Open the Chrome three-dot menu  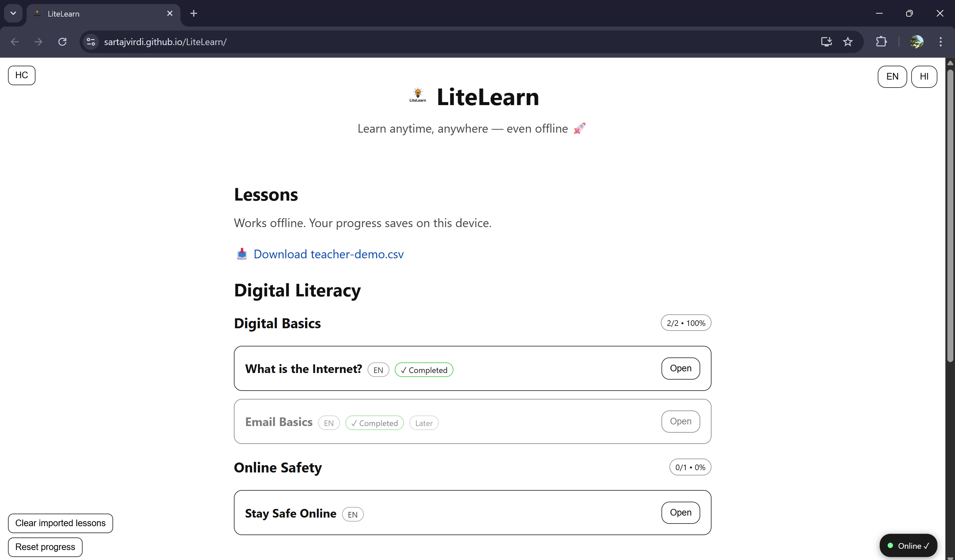point(940,42)
